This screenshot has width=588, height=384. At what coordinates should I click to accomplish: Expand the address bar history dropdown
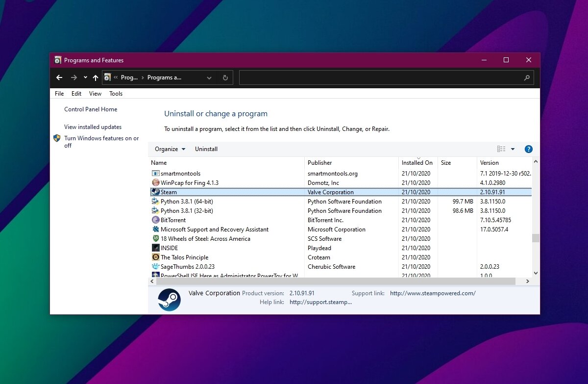click(209, 77)
